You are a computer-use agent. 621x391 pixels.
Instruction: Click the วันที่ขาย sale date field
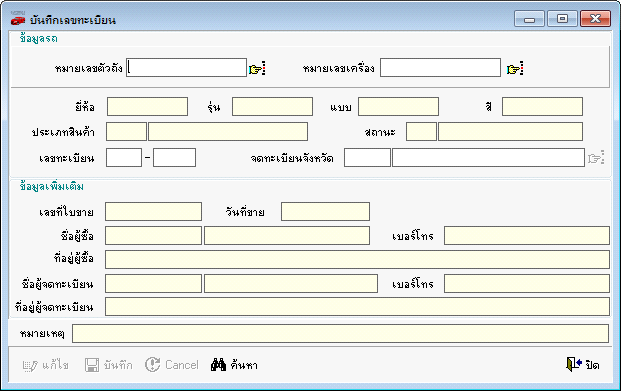[x=325, y=212]
